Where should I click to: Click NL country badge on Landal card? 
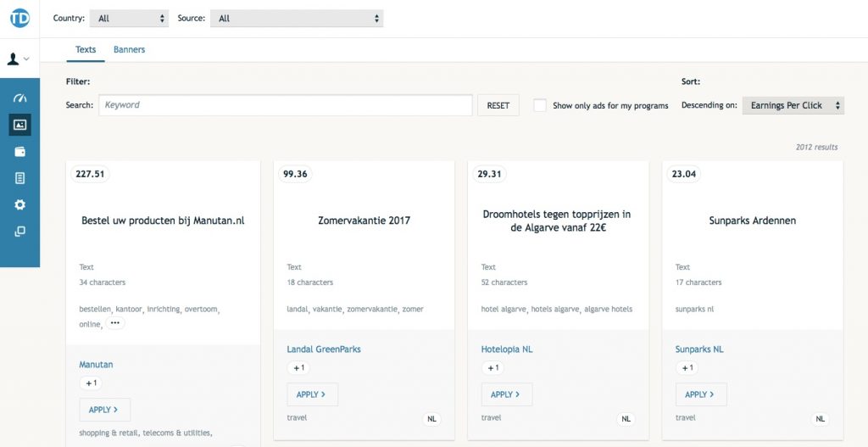[431, 419]
